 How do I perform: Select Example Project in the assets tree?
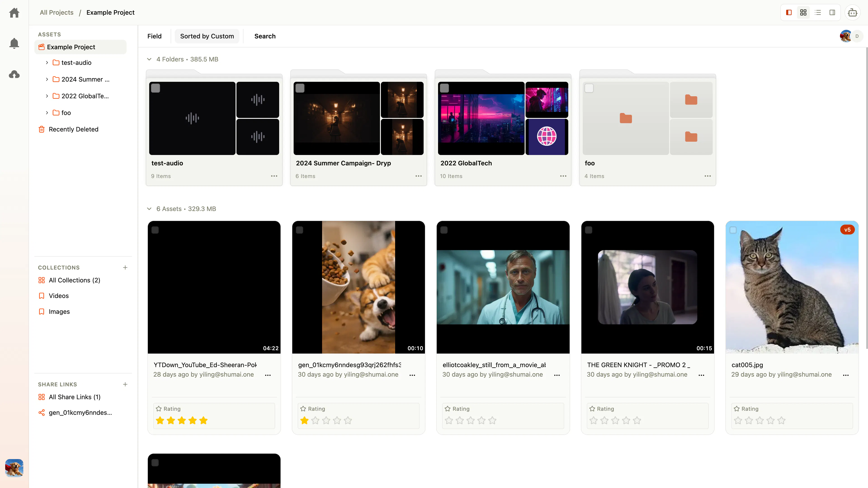pos(80,47)
